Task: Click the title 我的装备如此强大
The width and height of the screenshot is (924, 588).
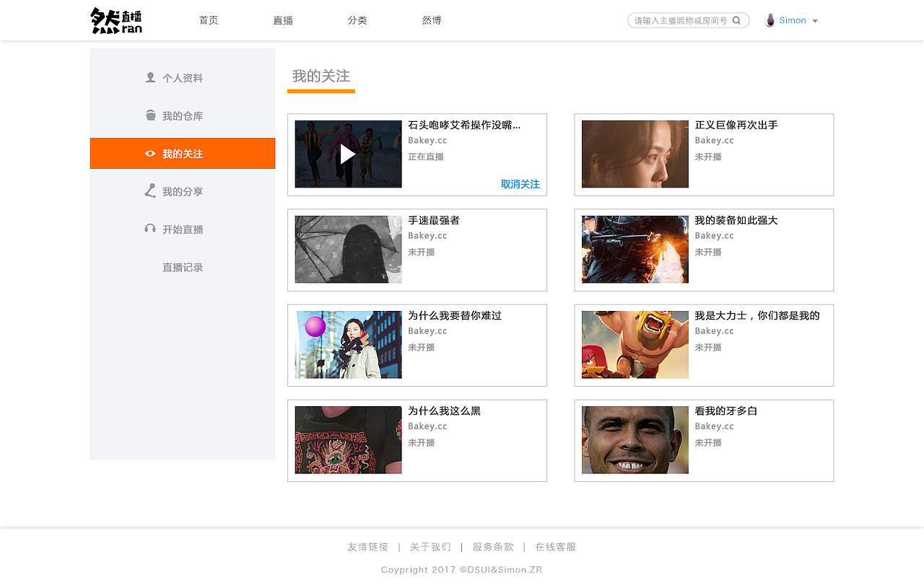Action: pos(736,220)
